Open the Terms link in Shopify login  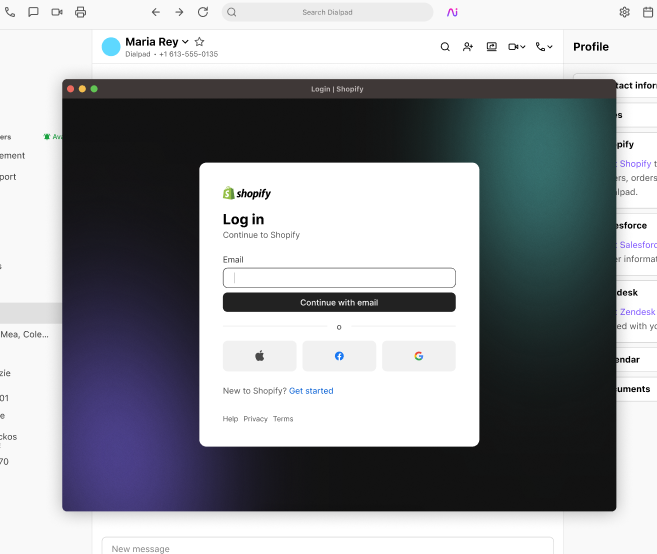(x=283, y=419)
